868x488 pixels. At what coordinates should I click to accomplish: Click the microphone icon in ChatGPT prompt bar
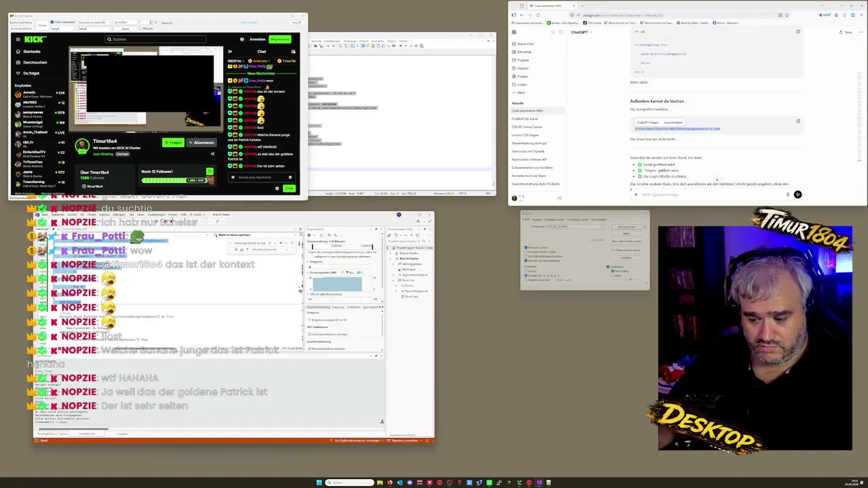coord(788,195)
